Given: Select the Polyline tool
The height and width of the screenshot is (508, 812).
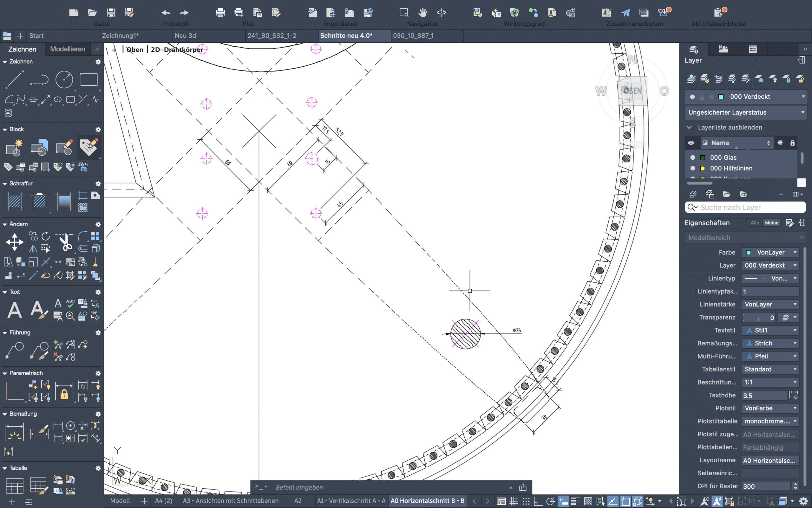Looking at the screenshot, I should [x=39, y=80].
